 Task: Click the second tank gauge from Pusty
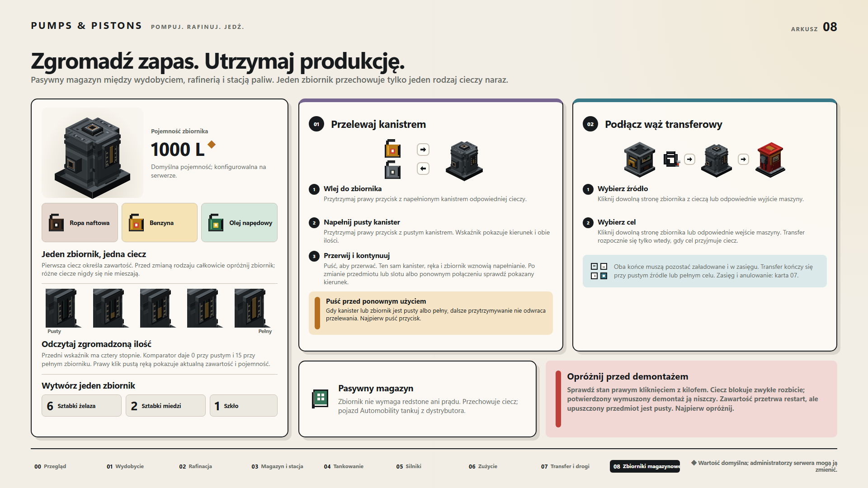(111, 308)
